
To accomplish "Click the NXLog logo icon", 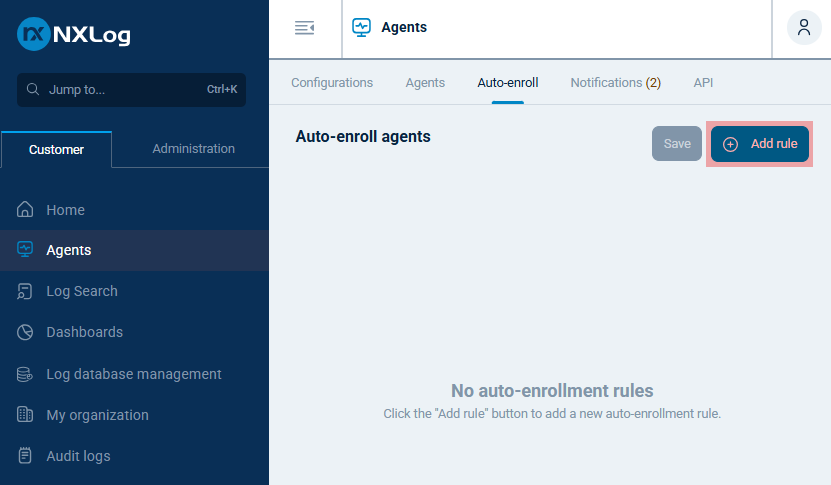I will coord(33,35).
